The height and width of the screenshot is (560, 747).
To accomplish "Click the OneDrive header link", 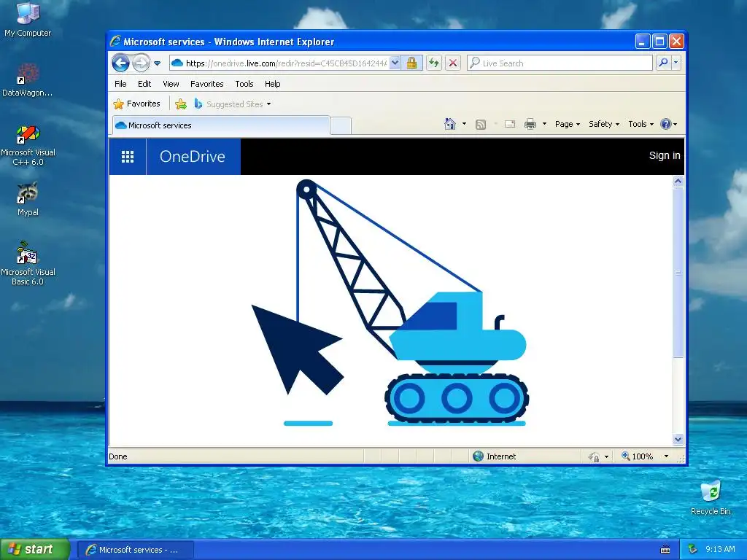I will pyautogui.click(x=193, y=157).
